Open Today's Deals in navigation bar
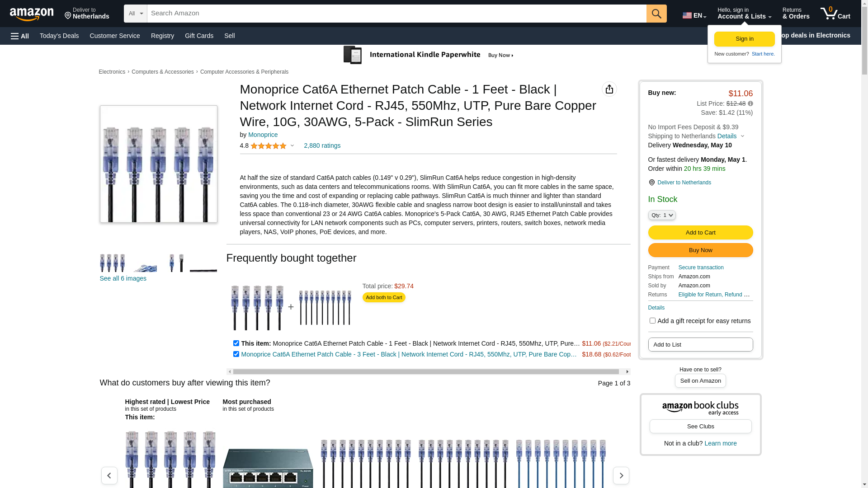Viewport: 868px width, 488px height. tap(59, 36)
